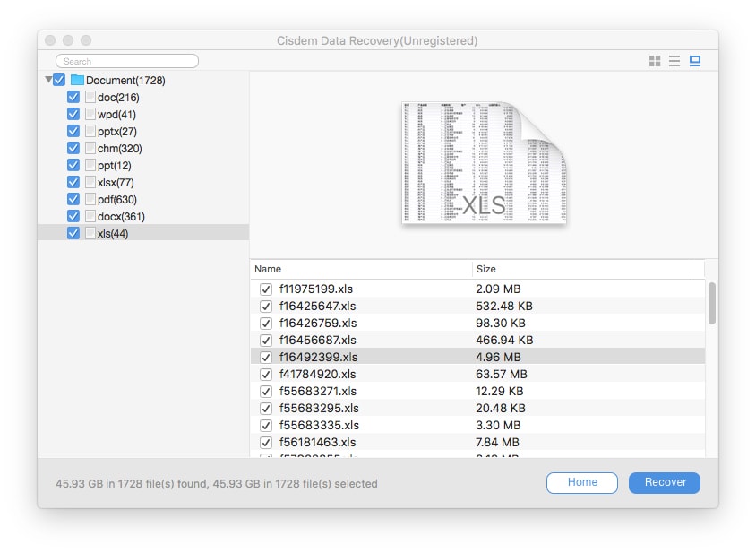
Task: Uncheck file f11975199.xls checkbox
Action: coord(266,289)
